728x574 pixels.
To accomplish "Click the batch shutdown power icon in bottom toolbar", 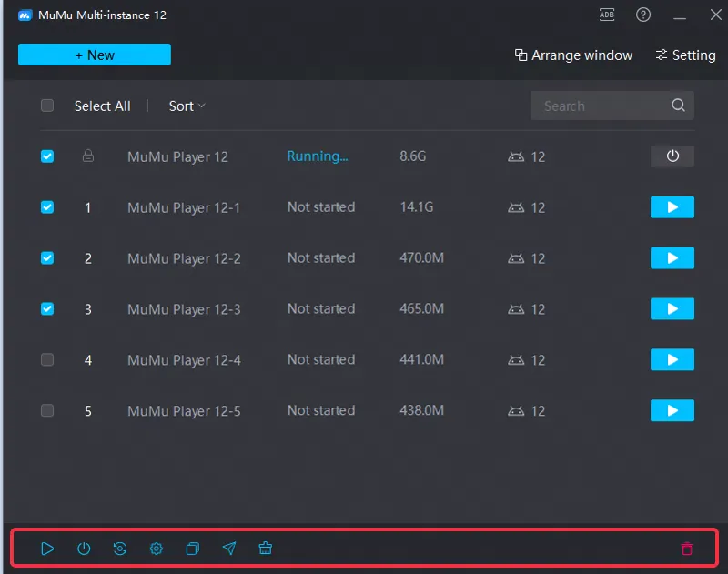I will click(84, 549).
